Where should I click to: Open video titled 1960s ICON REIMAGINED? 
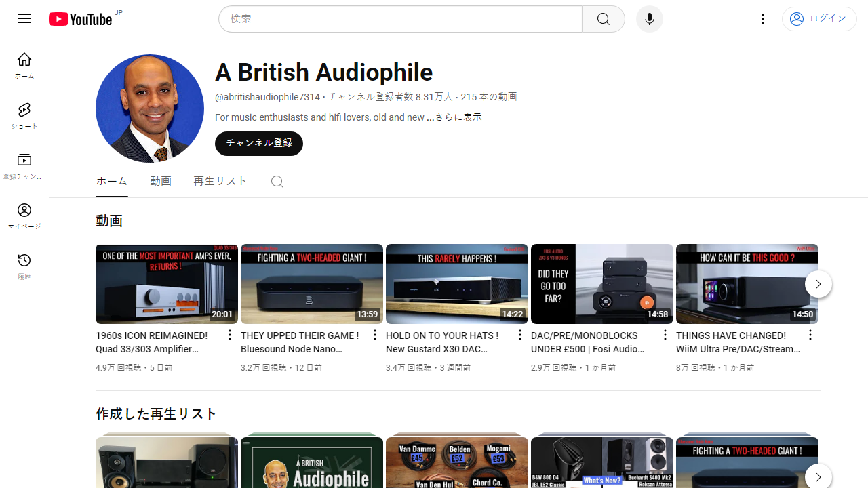click(152, 342)
